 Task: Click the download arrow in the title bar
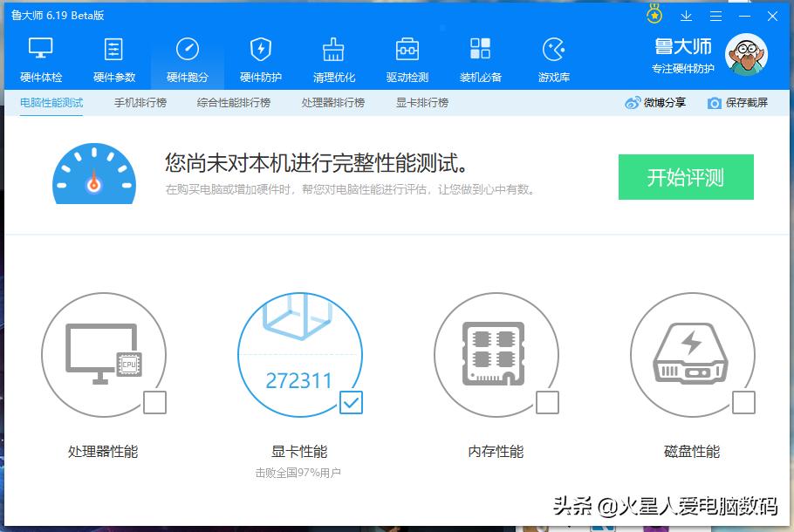[x=686, y=16]
